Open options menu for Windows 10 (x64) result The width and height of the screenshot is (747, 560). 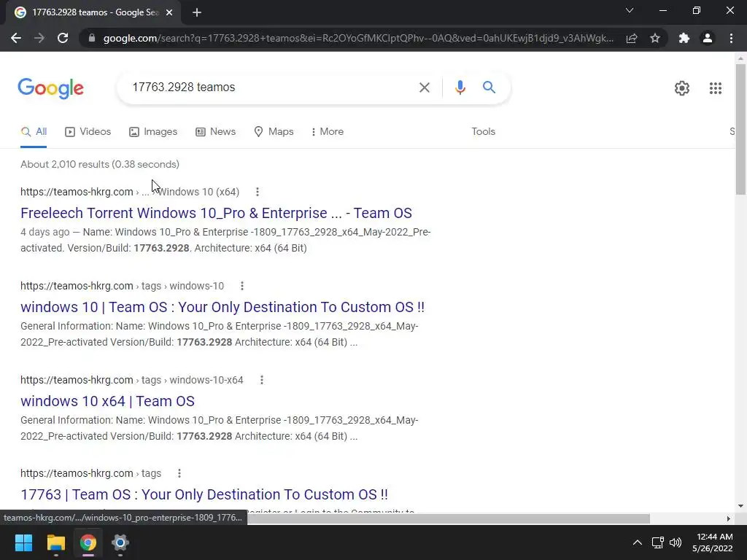coord(258,192)
